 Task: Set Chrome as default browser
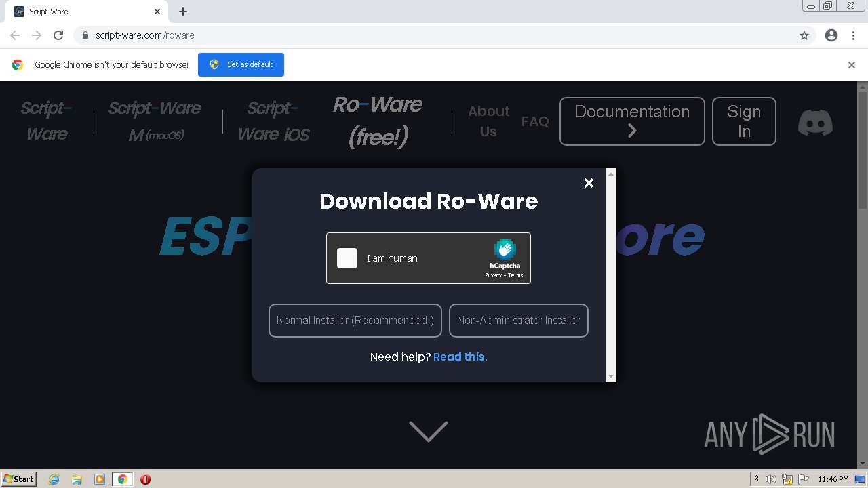[x=241, y=64]
